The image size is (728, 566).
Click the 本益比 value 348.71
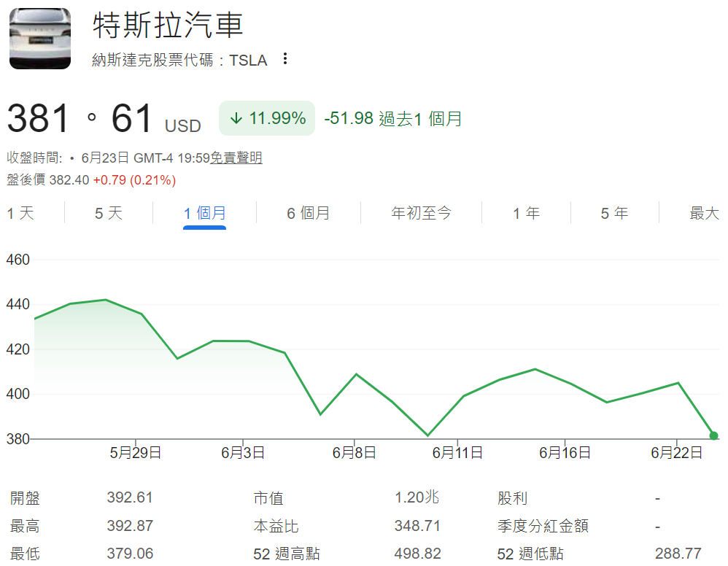(417, 526)
